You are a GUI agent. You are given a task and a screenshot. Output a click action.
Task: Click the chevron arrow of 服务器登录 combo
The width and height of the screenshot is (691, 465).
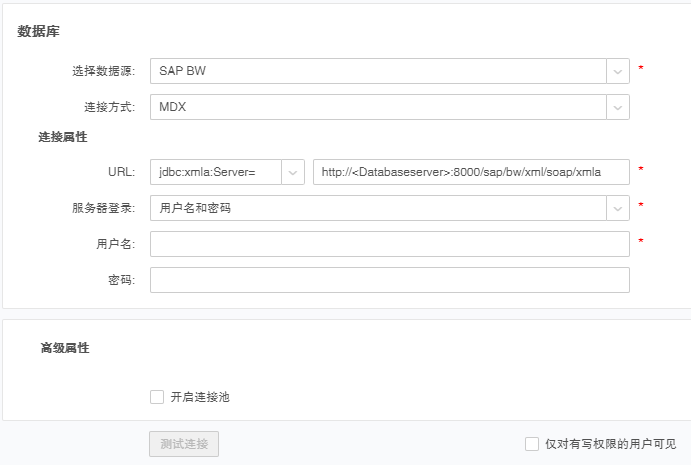(618, 208)
